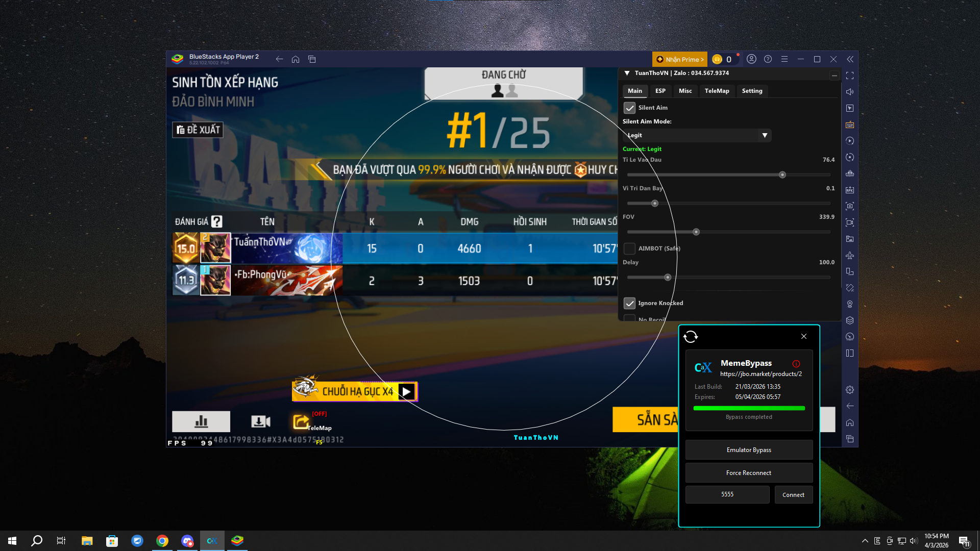980x551 pixels.
Task: Open the BlueStacks hamburger menu
Action: [x=785, y=59]
